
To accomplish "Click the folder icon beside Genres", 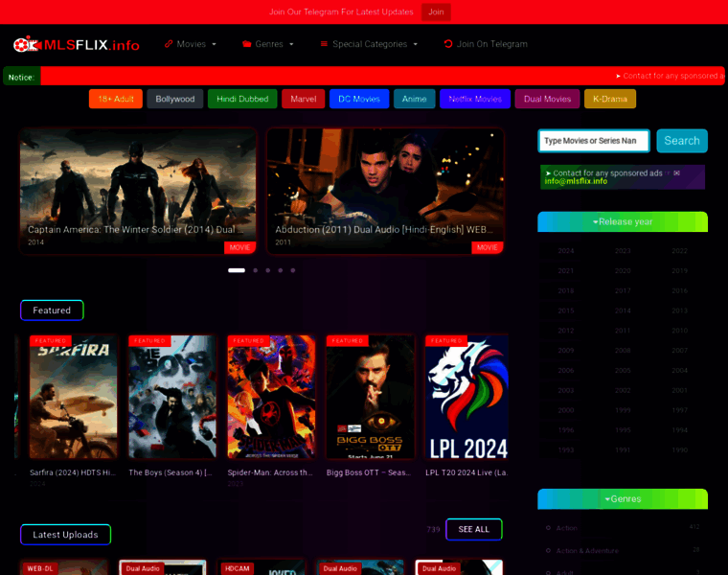I will point(246,44).
